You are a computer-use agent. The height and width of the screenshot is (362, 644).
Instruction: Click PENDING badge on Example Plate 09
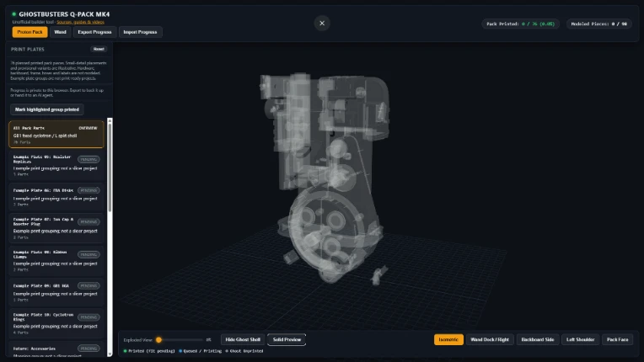(x=89, y=285)
